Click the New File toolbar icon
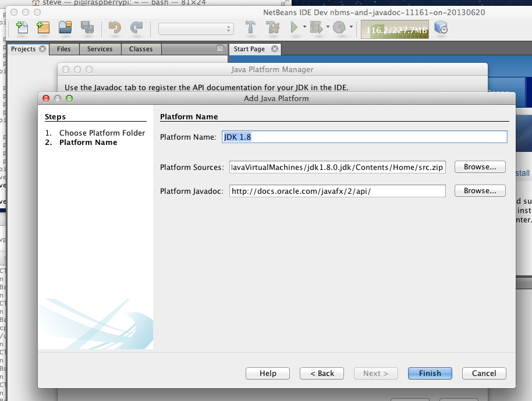The image size is (532, 401). click(23, 27)
